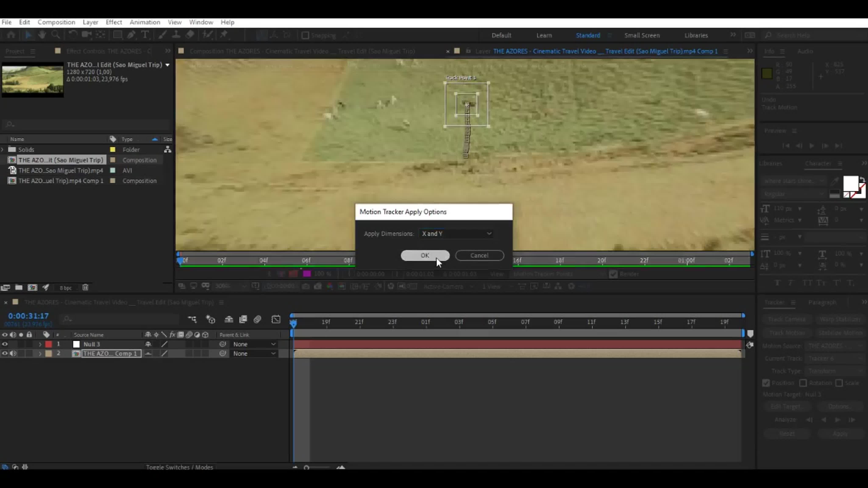868x488 pixels.
Task: Select the Puppet Pin tool
Action: tap(224, 35)
